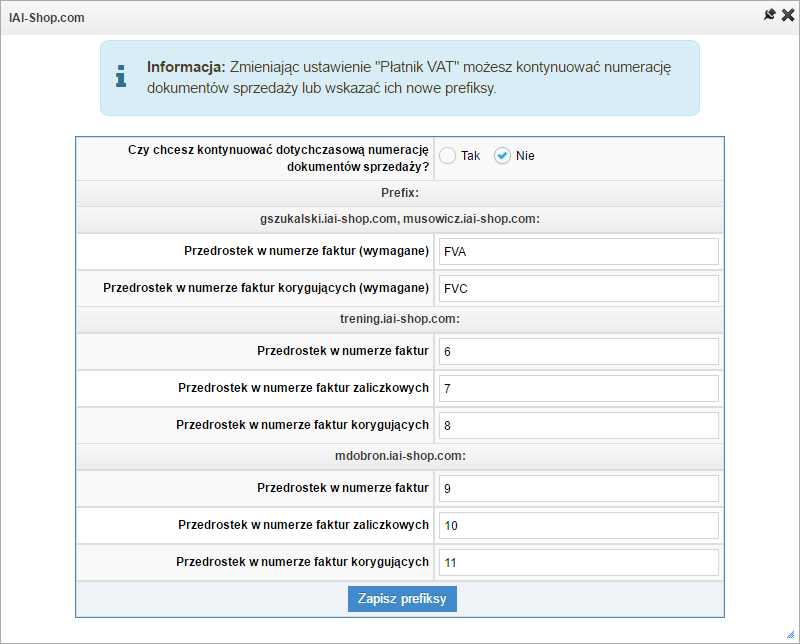Pin the IAI-Shop.com dialog window
800x644 pixels.
tap(769, 15)
